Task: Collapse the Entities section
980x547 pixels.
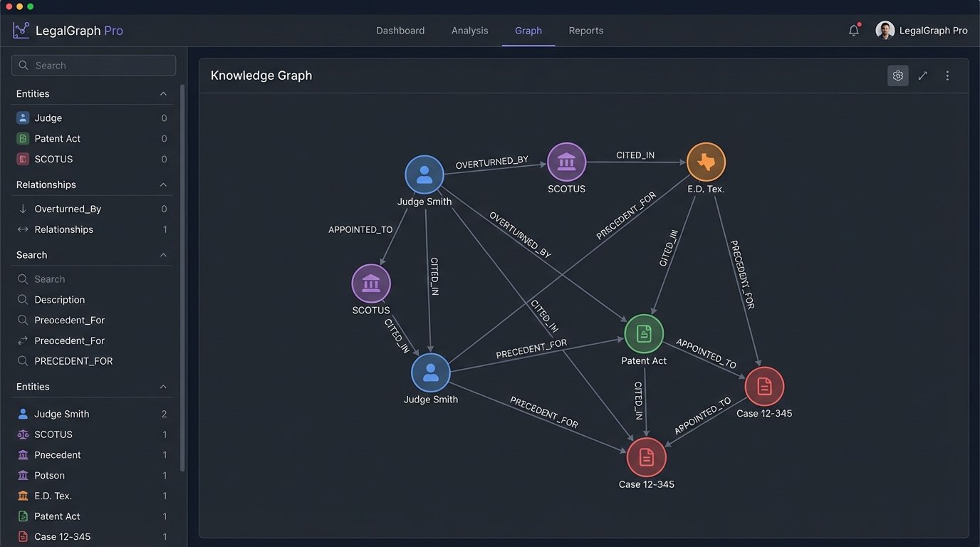Action: pyautogui.click(x=165, y=93)
